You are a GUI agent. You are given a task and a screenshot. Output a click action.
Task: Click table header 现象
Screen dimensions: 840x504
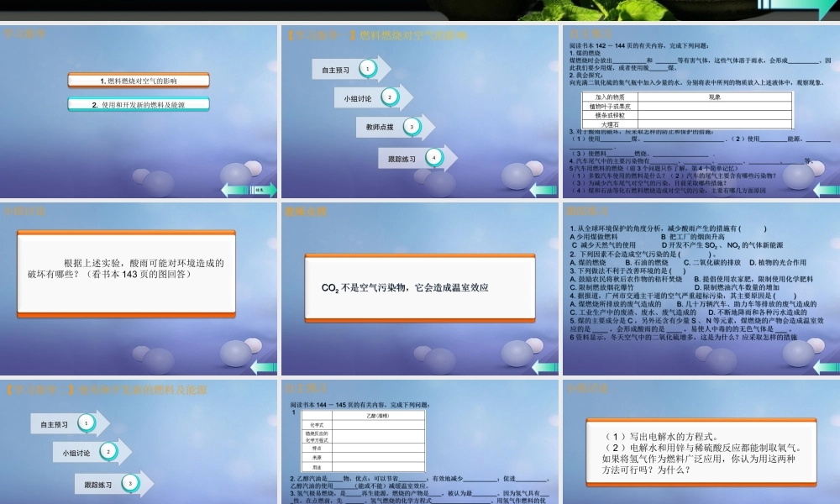(715, 97)
